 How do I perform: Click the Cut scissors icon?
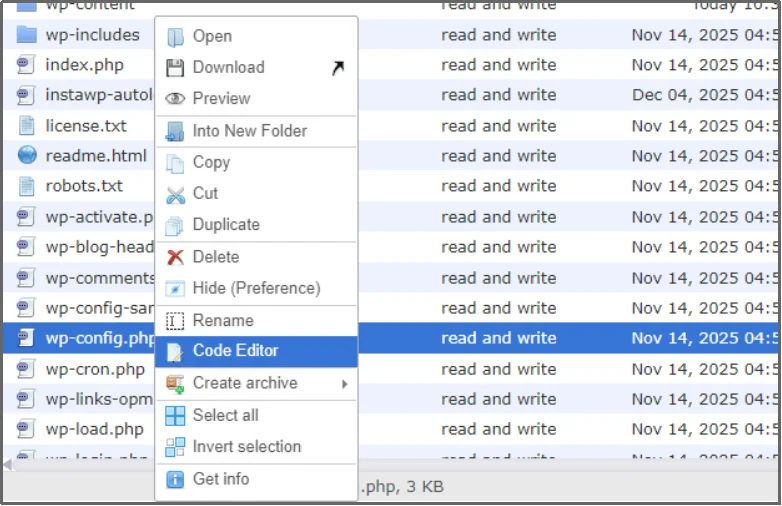175,194
